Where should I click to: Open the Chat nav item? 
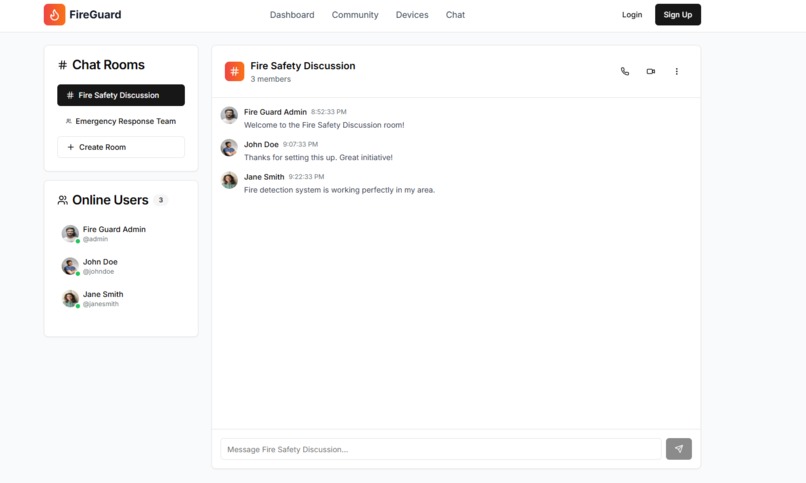(x=455, y=15)
